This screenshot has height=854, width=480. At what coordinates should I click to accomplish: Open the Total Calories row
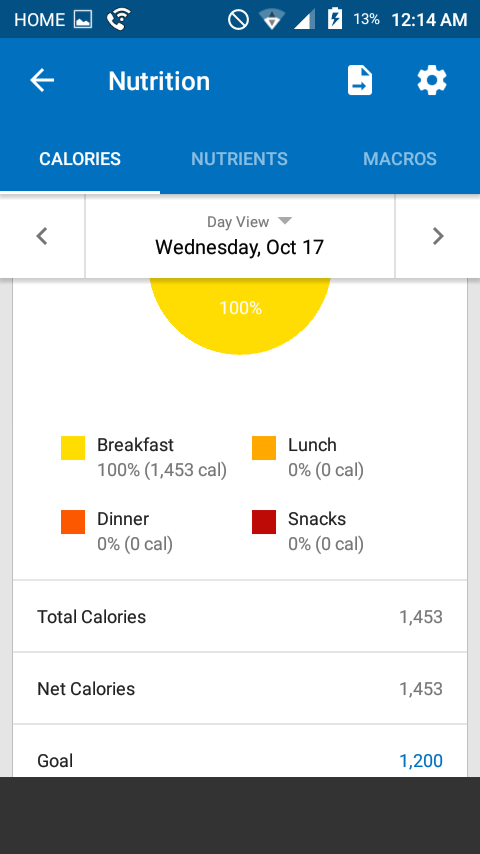point(240,617)
